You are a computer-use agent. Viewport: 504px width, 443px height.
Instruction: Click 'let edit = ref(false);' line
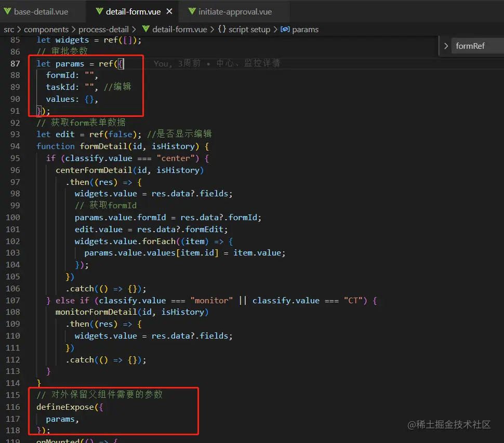[89, 135]
